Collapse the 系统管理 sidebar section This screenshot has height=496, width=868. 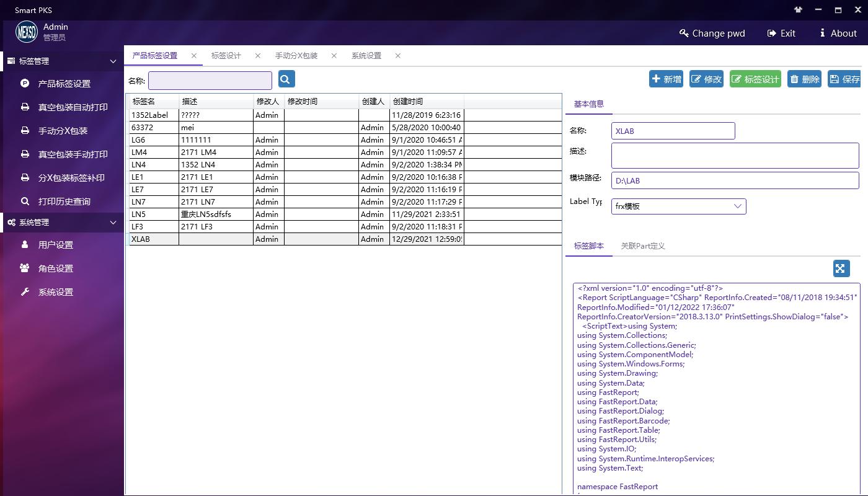point(113,223)
